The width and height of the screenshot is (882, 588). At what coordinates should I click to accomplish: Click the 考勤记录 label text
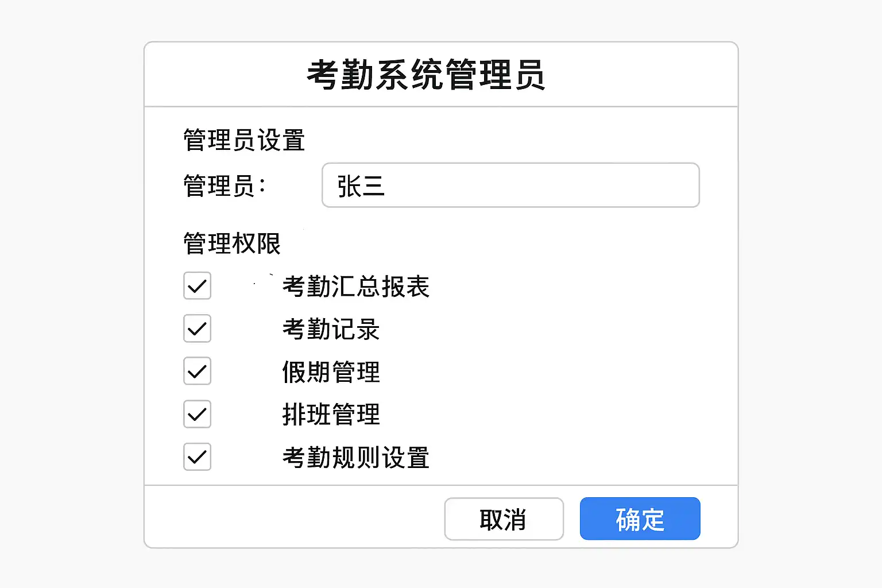click(x=331, y=330)
